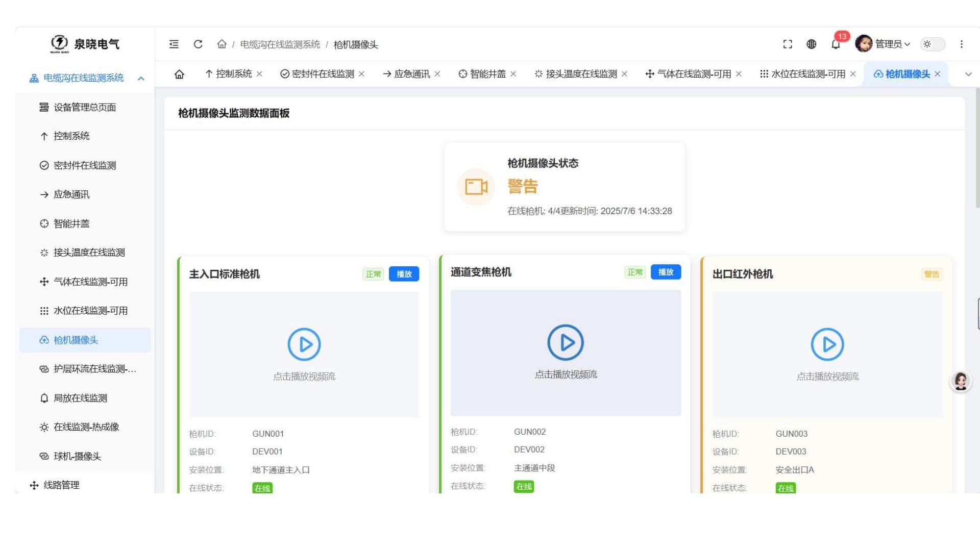Go to the home tab icon
Viewport: 980px width, 551px height.
click(179, 74)
